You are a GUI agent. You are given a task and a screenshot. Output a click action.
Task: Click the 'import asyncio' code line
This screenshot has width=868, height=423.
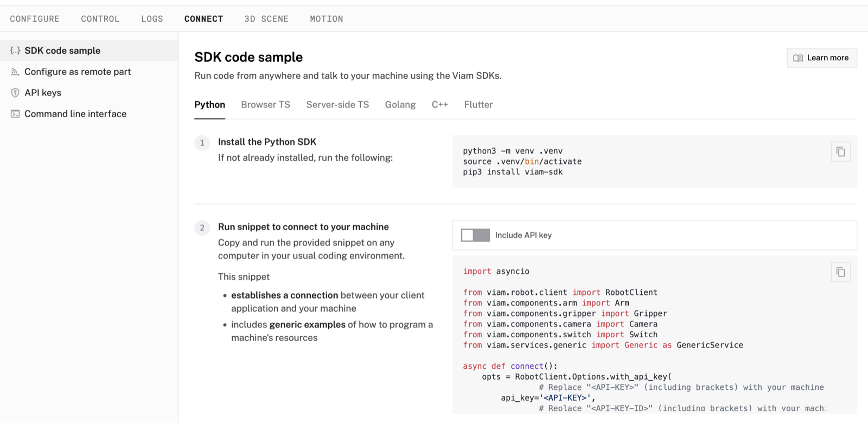(496, 272)
